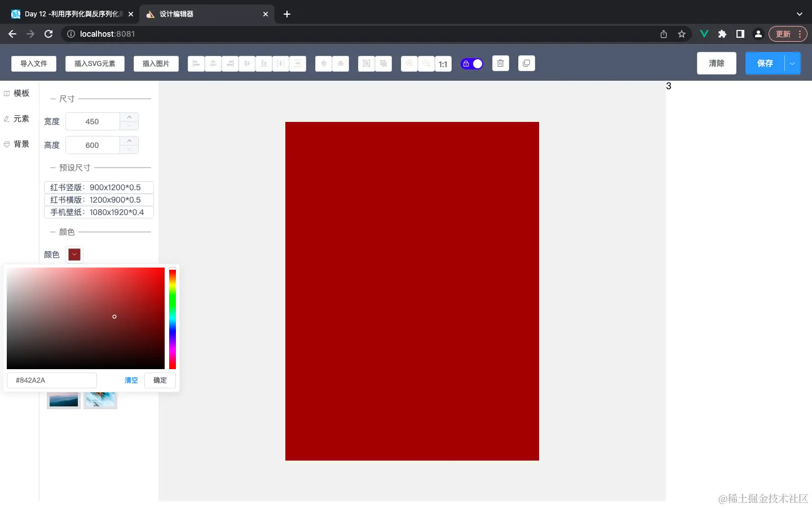Open the browser extensions puzzle menu
Viewport: 812px width, 508px height.
(722, 34)
